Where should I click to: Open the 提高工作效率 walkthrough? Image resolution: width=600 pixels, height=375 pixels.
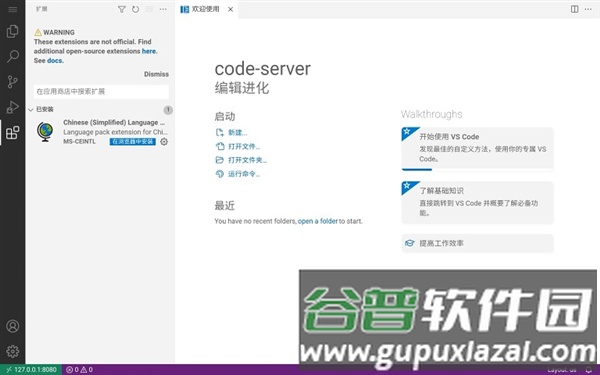(x=477, y=243)
